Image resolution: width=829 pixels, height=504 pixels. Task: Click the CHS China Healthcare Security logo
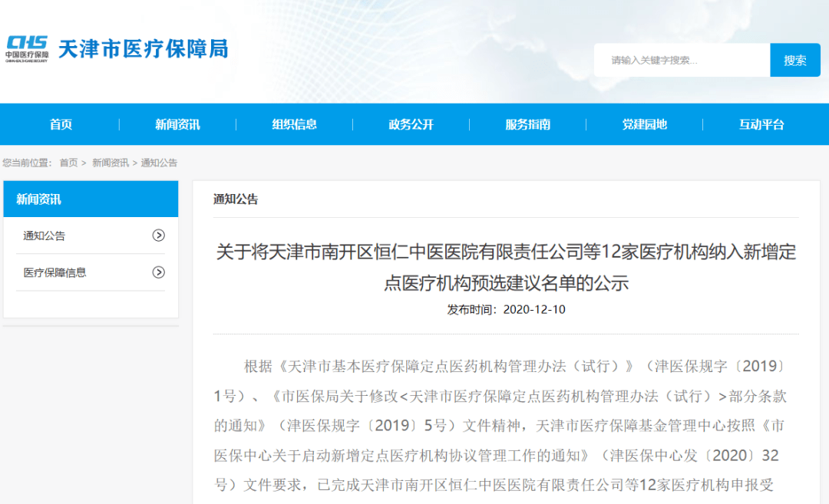click(27, 49)
